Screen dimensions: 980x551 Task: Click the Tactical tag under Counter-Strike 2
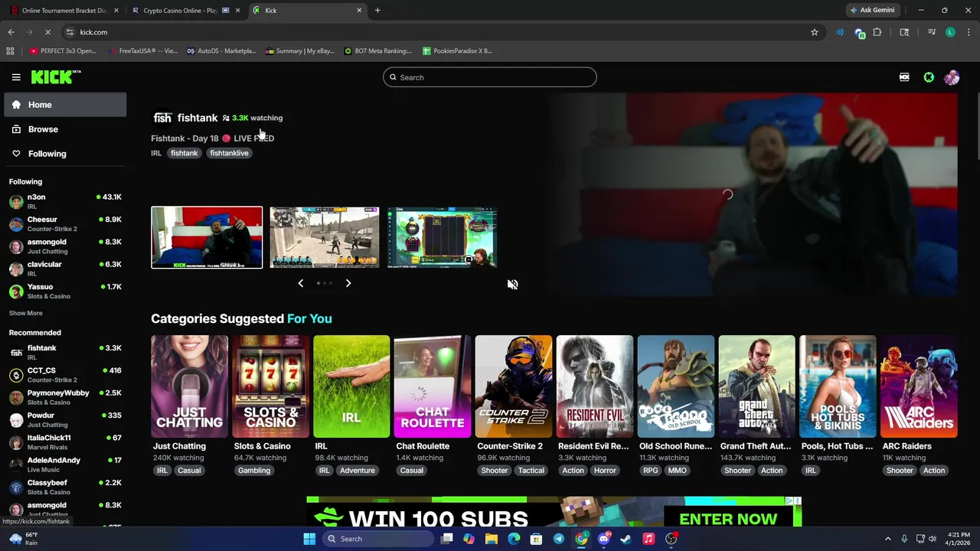pos(531,471)
